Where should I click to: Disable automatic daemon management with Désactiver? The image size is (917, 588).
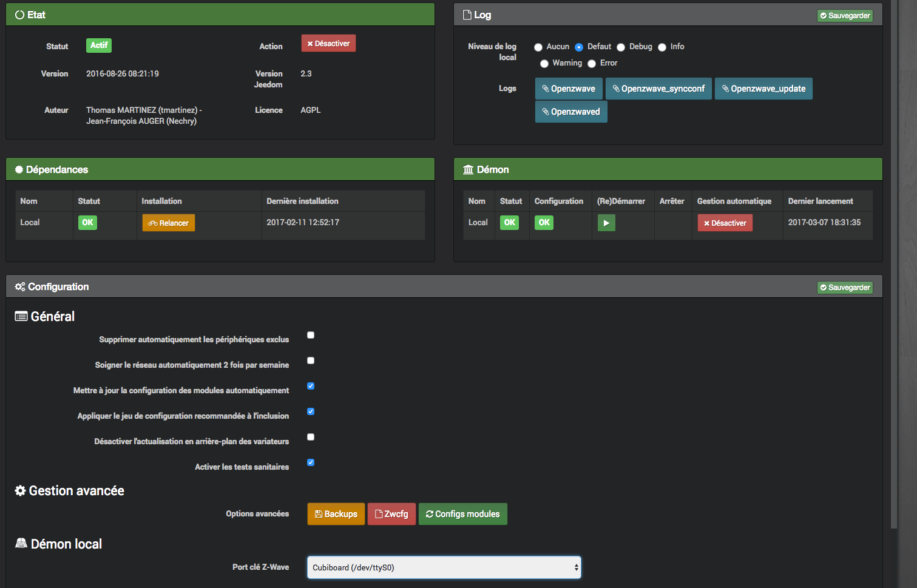tap(725, 223)
